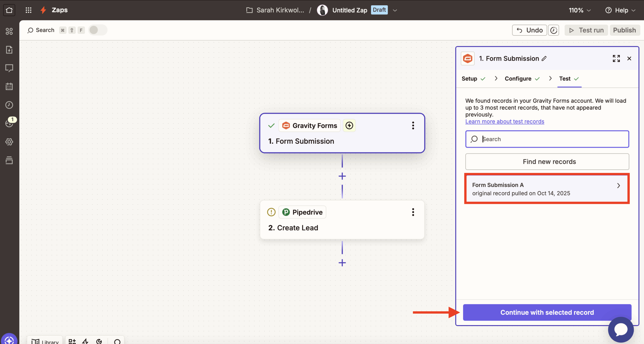Viewport: 644px width, 344px height.
Task: Click Continue with selected record button
Action: pos(547,312)
